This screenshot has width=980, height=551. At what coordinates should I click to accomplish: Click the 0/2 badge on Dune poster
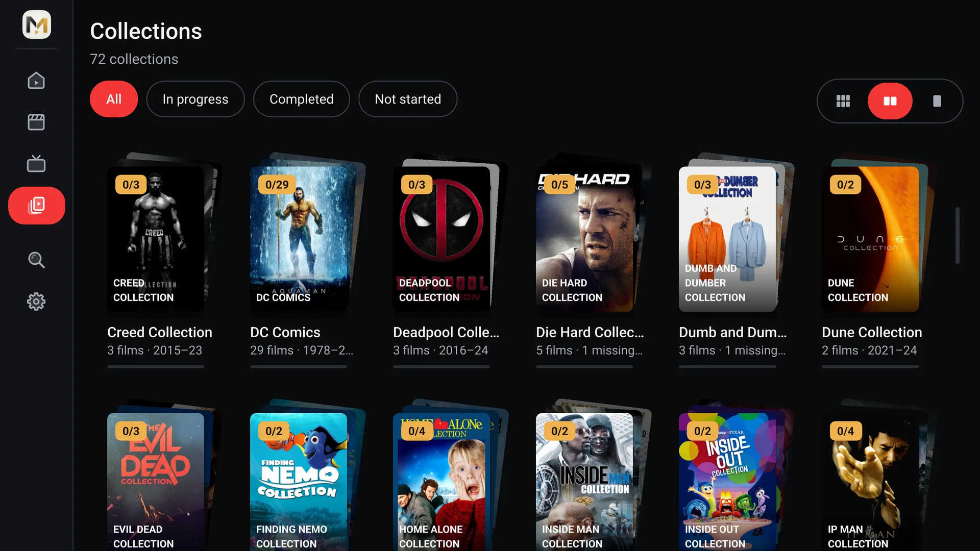coord(845,185)
